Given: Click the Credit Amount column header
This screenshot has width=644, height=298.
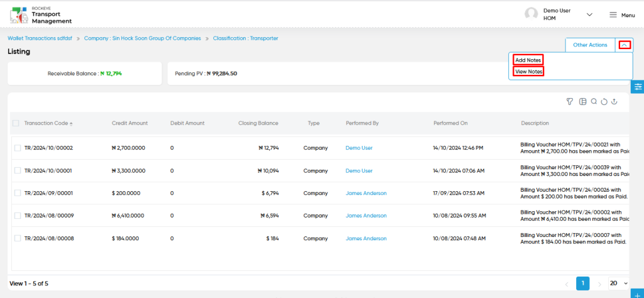Looking at the screenshot, I should tap(130, 123).
